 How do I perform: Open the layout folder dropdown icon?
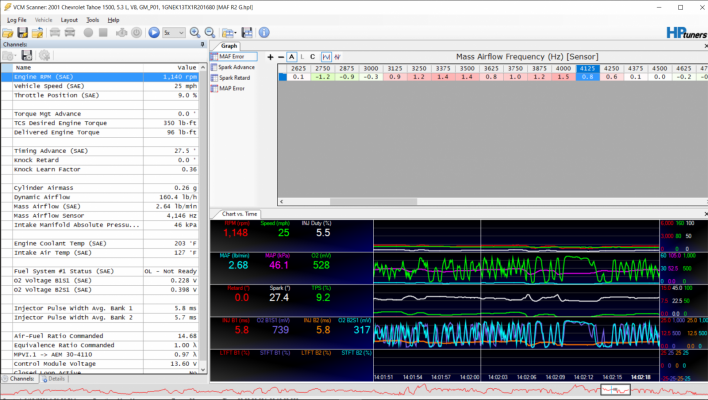[x=229, y=33]
